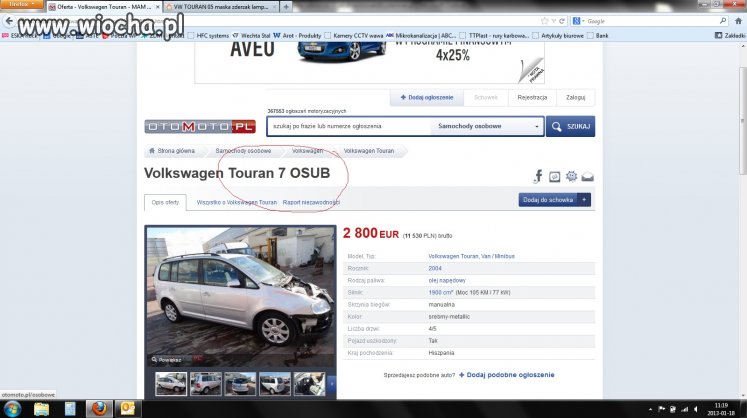Click the SZUKAJ search button

(x=570, y=126)
